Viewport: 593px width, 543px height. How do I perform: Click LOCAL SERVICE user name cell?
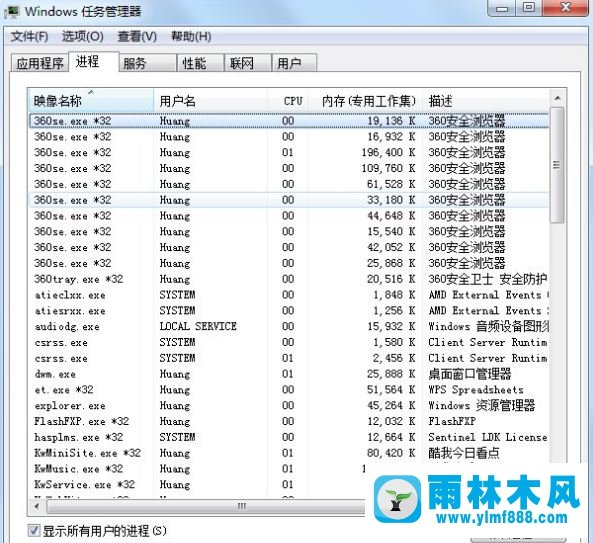point(198,326)
